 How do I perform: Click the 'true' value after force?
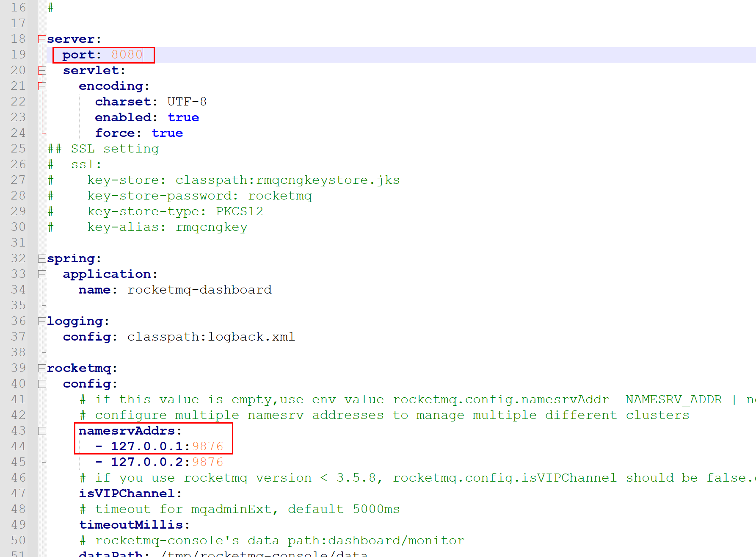pos(167,133)
